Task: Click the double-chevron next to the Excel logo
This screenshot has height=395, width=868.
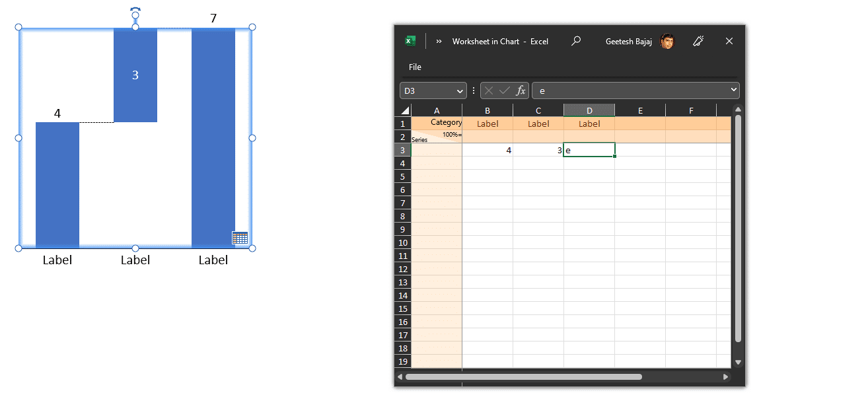Action: 439,40
